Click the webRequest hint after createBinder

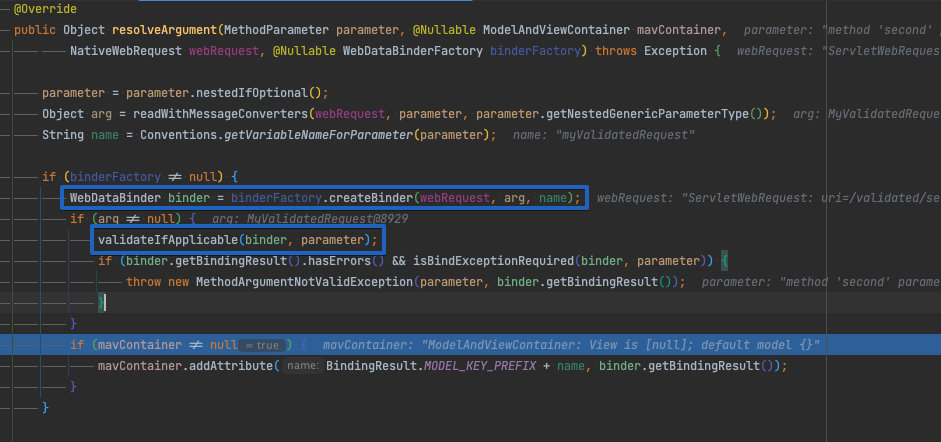(x=769, y=199)
